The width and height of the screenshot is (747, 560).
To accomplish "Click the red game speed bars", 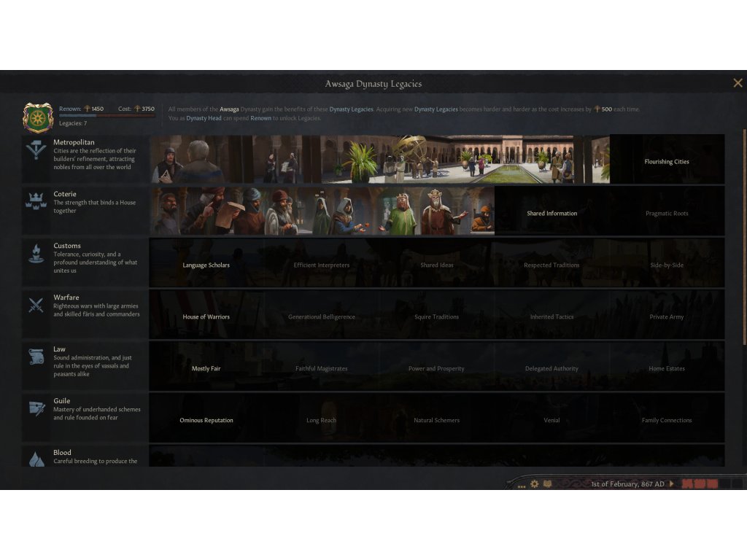I will coord(700,484).
